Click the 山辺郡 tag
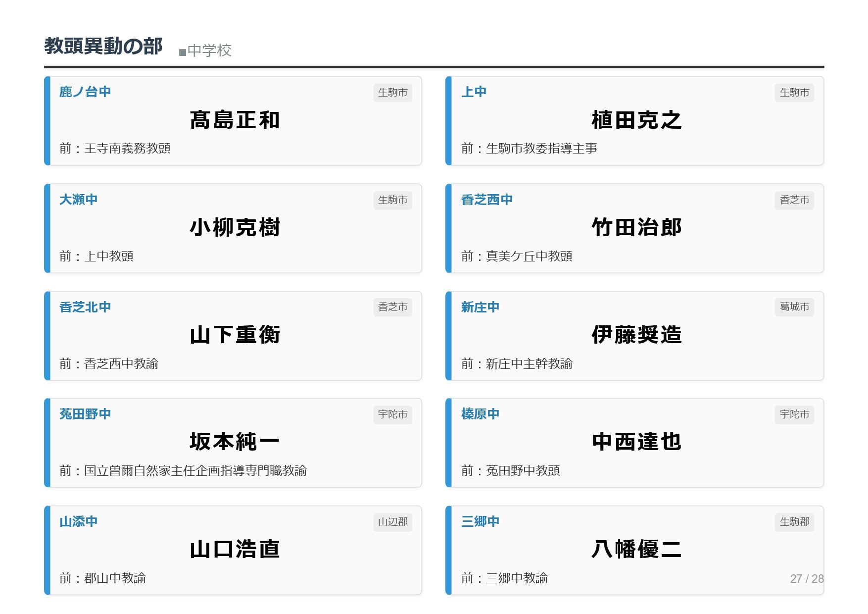 (392, 522)
